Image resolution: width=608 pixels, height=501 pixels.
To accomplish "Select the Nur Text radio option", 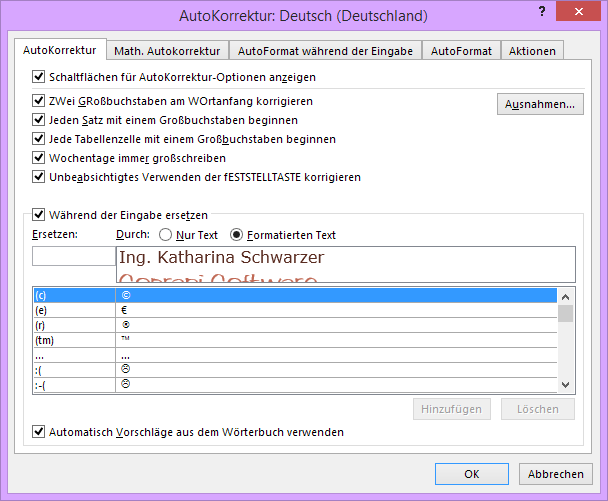I will pyautogui.click(x=165, y=235).
